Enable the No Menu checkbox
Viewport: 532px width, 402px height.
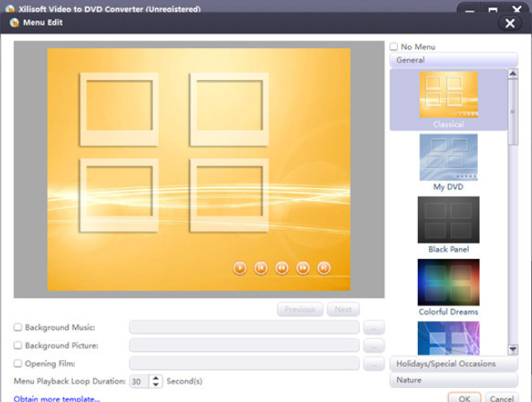pyautogui.click(x=394, y=47)
